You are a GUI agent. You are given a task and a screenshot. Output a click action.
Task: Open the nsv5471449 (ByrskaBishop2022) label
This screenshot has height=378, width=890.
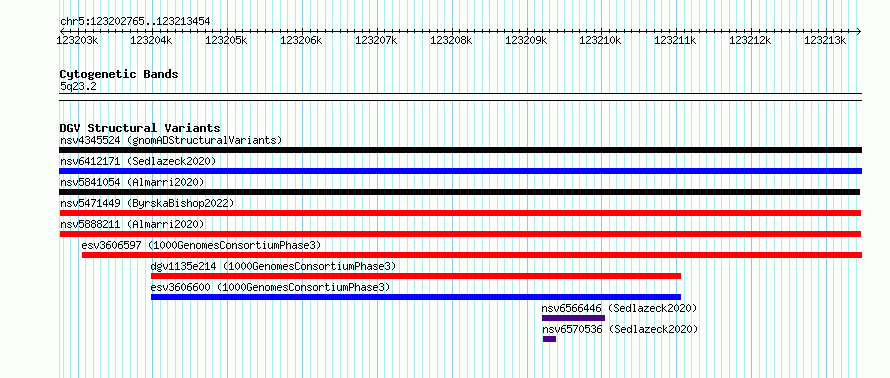[147, 203]
